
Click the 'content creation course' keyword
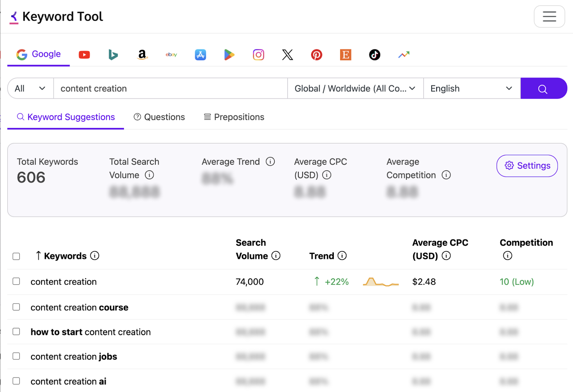pyautogui.click(x=80, y=308)
